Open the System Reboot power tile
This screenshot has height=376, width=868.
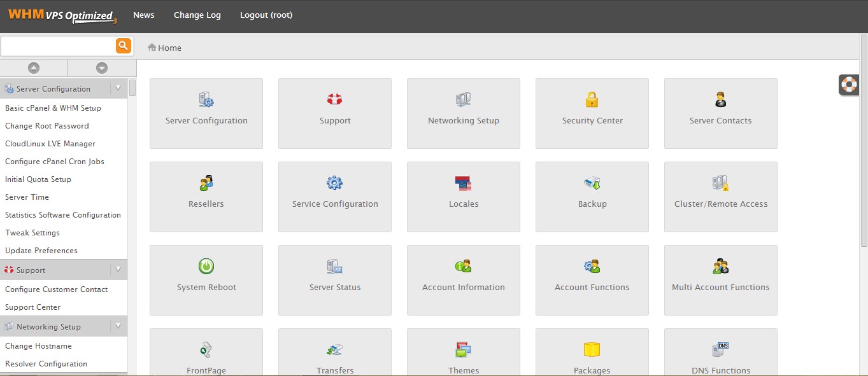(206, 281)
